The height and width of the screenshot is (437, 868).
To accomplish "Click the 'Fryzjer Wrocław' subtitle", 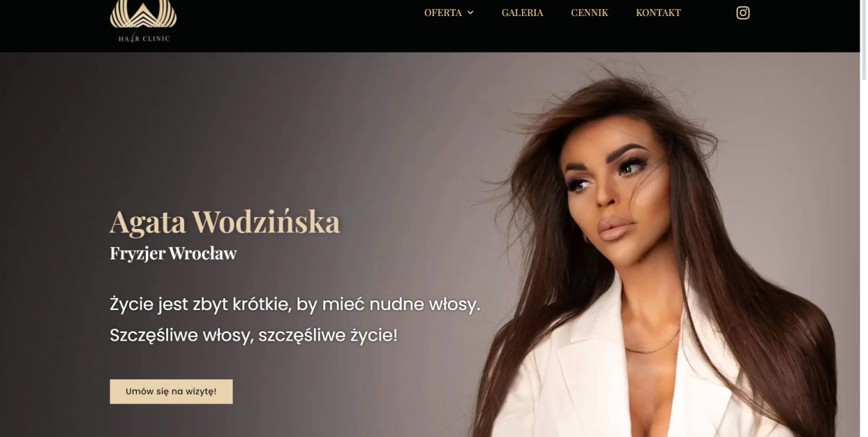I will click(x=173, y=253).
